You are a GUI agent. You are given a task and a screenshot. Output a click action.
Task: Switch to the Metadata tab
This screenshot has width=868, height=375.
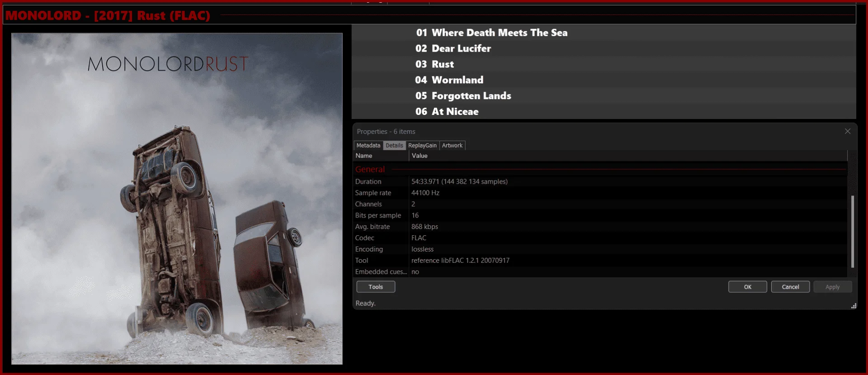368,145
